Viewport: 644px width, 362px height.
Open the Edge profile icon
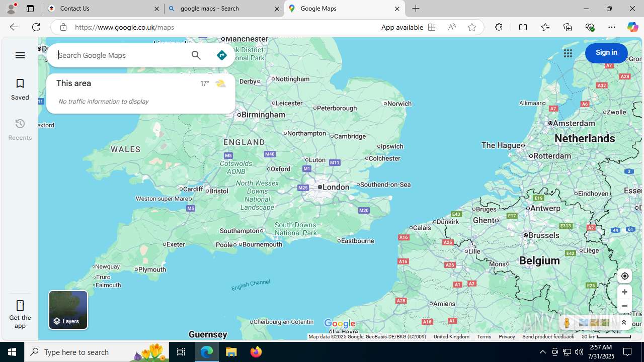pyautogui.click(x=11, y=9)
